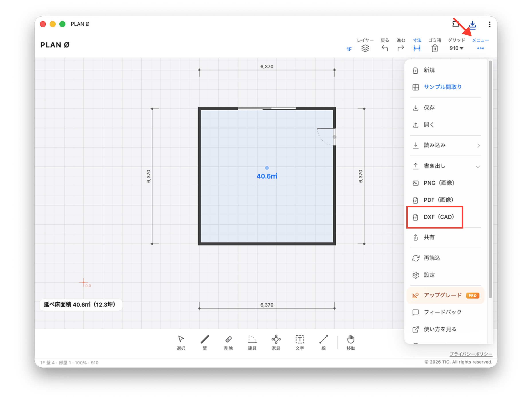Click the ゴミ箱 trash icon
This screenshot has height=399, width=532.
coord(435,48)
